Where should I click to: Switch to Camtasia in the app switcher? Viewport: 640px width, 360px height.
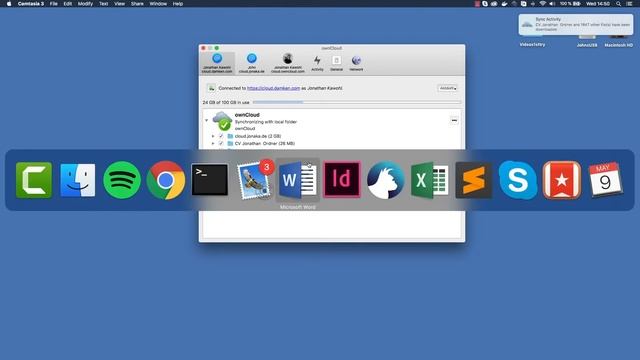tap(34, 180)
